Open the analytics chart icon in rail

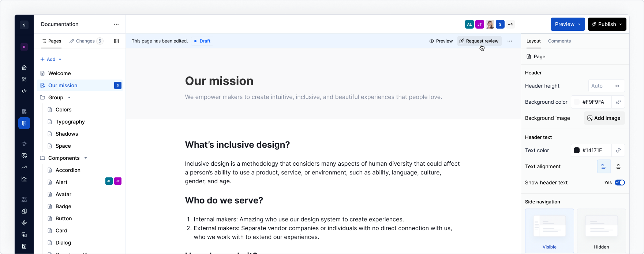pos(24,179)
